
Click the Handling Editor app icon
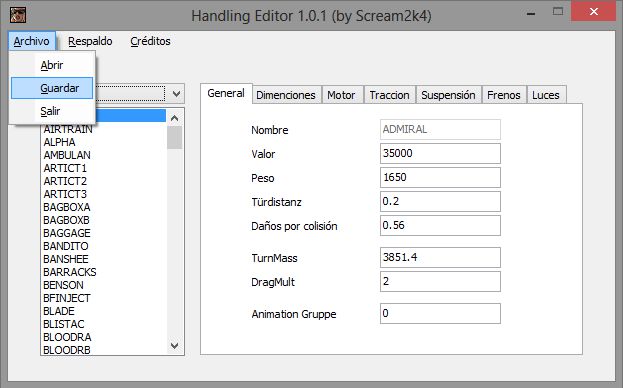18,15
